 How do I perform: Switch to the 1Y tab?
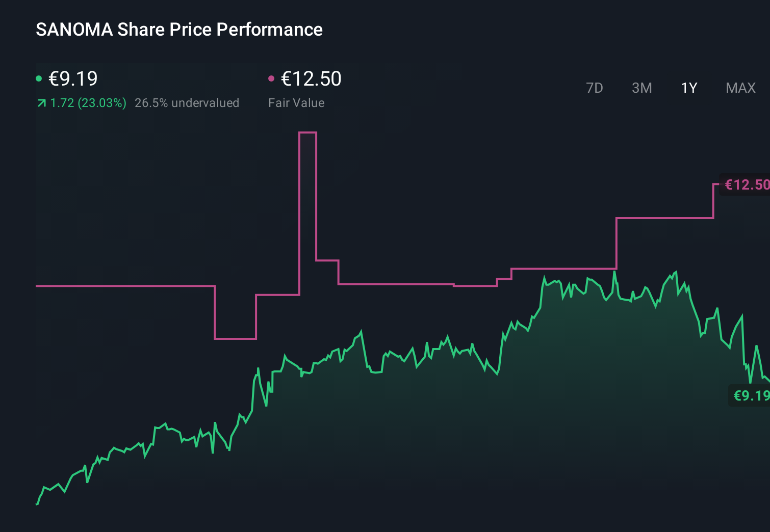click(688, 88)
